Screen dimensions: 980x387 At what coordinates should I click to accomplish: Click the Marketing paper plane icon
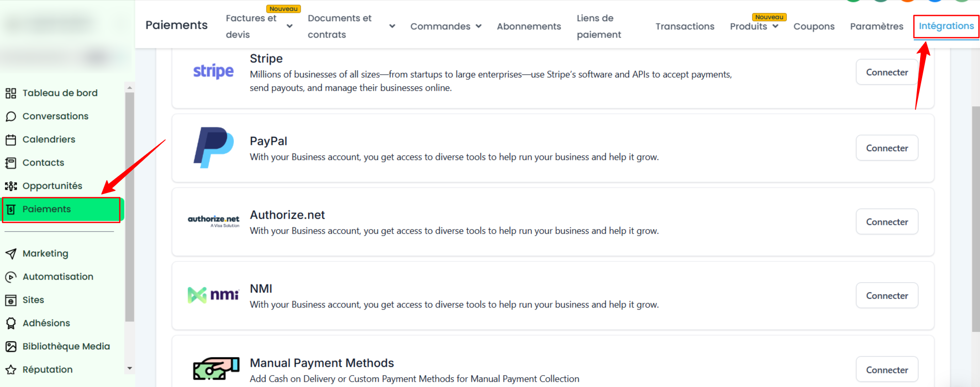coord(11,254)
